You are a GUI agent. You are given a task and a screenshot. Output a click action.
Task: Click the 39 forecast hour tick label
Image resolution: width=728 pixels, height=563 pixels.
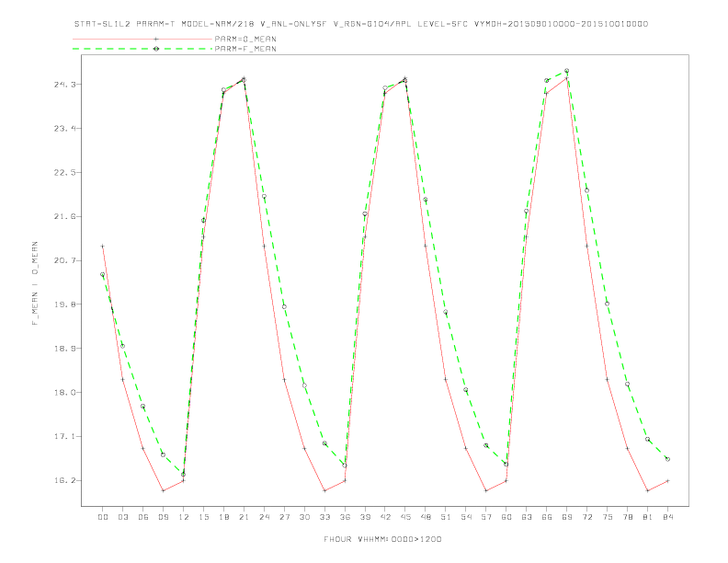(365, 517)
